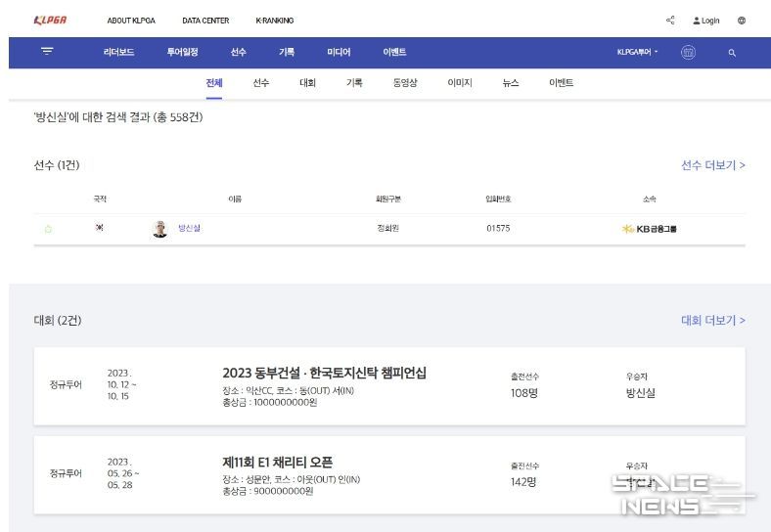Open 제11회 E1 채리티 오픈 tournament
Viewport: 771px width, 532px height.
[278, 462]
